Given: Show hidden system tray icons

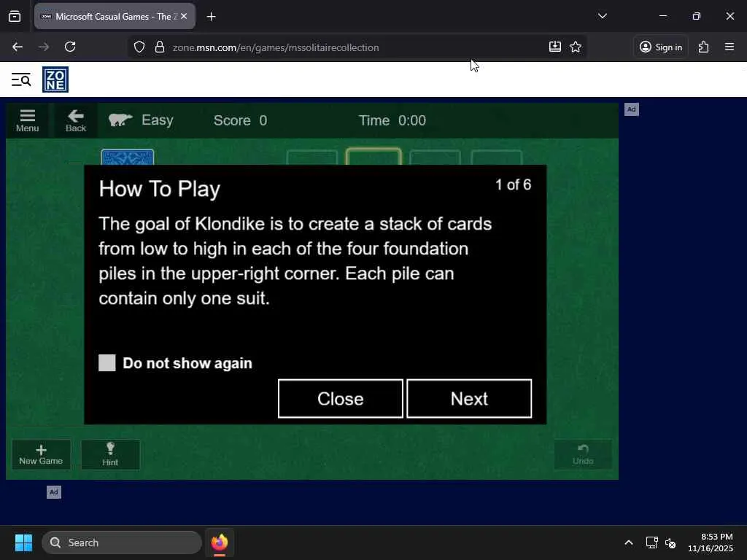Looking at the screenshot, I should coord(629,542).
